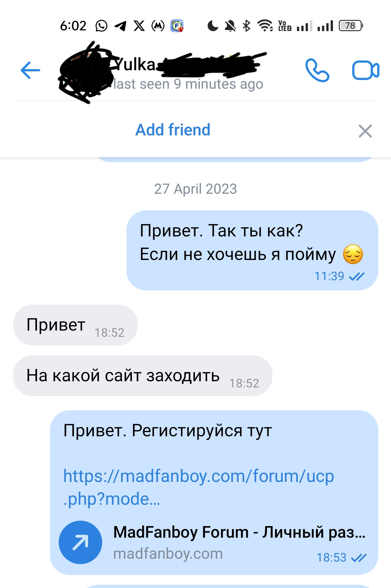The image size is (391, 588).
Task: Dismiss the Add friend banner
Action: [365, 131]
